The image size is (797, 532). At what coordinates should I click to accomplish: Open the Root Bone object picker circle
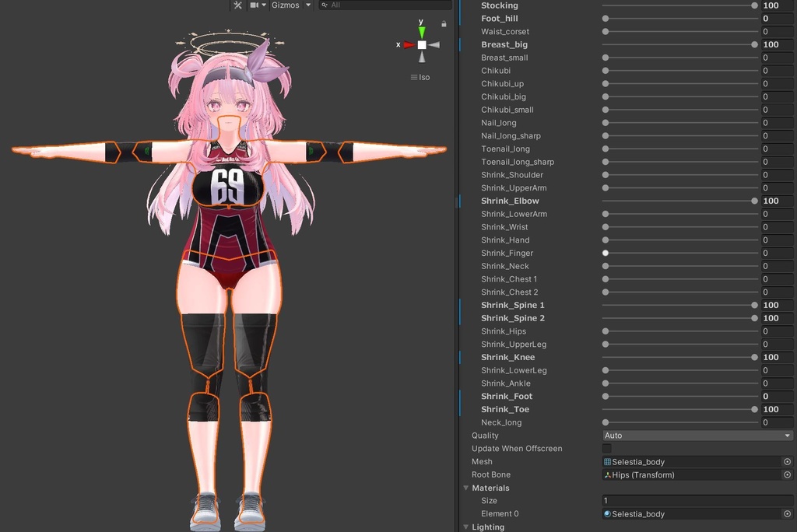788,474
